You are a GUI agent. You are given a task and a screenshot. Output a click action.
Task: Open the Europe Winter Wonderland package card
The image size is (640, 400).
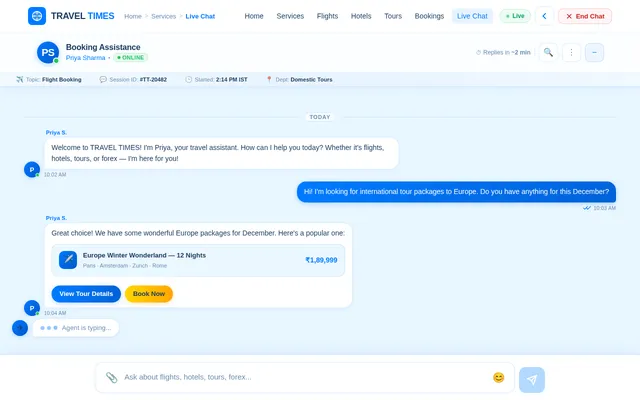(198, 260)
